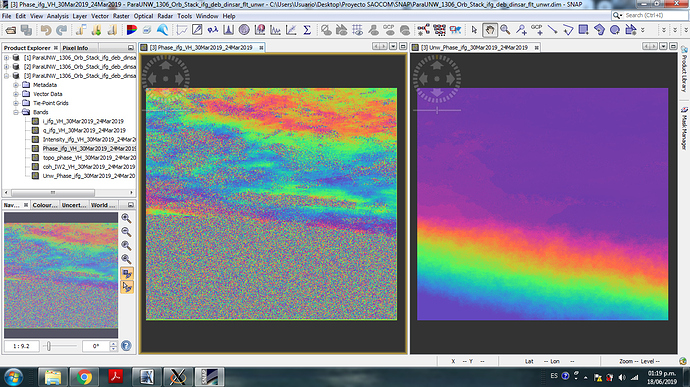Switch to the Pixel Info tab
The height and width of the screenshot is (387, 690).
(x=75, y=48)
